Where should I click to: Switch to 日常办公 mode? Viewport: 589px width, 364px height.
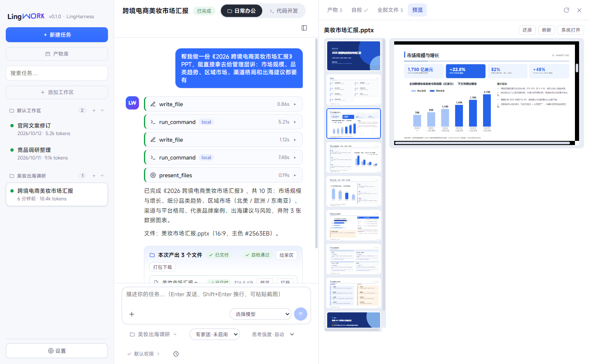(x=242, y=11)
